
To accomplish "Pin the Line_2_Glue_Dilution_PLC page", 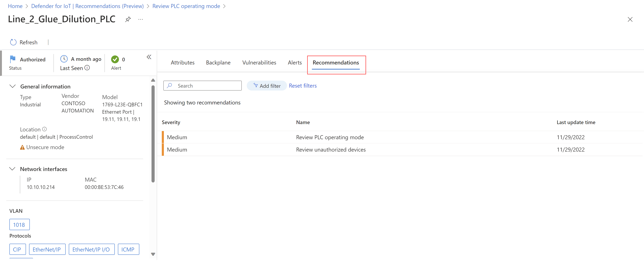I will [x=128, y=19].
